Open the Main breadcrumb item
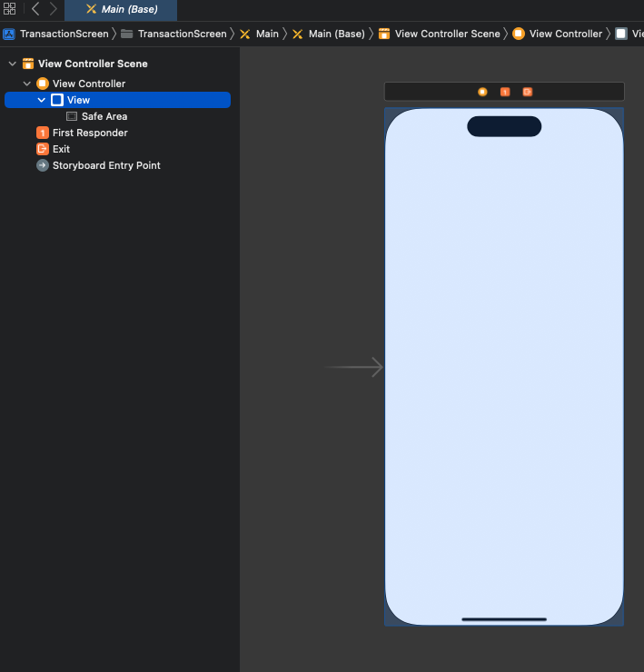The height and width of the screenshot is (672, 644). pyautogui.click(x=267, y=34)
